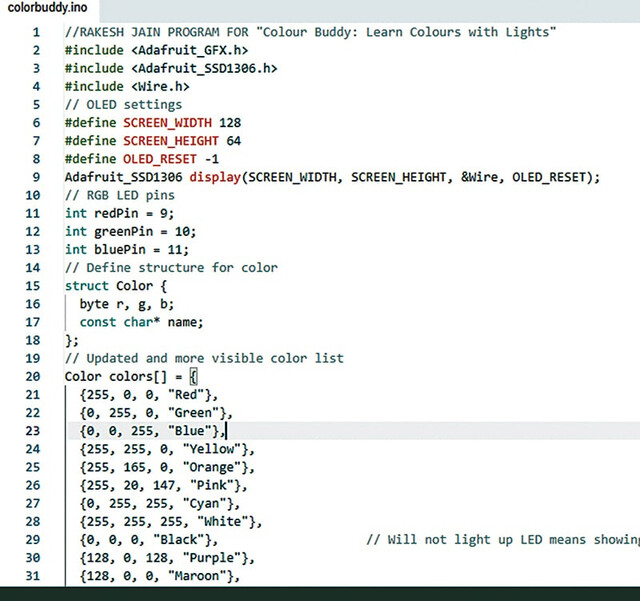Click the // RGB LED pins comment

(x=120, y=195)
